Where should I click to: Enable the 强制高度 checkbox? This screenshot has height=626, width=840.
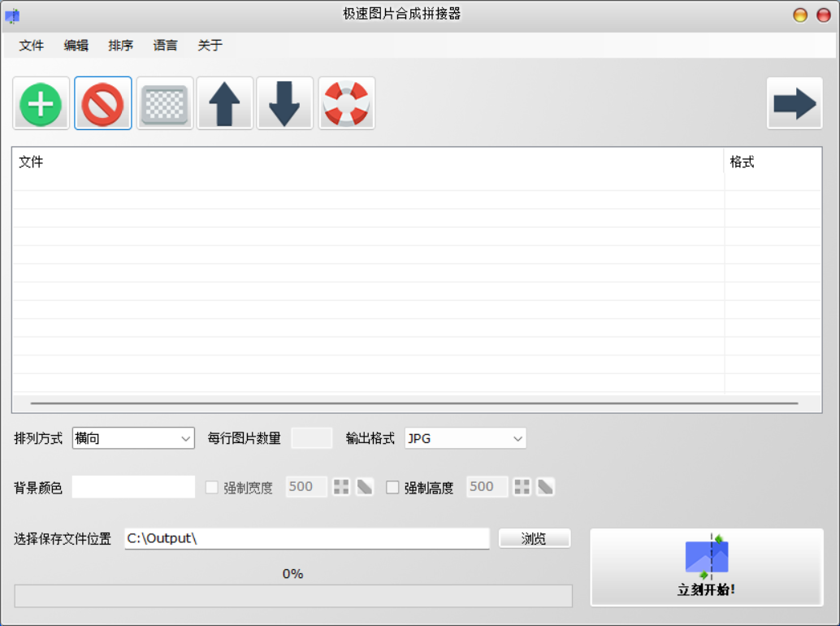coord(392,487)
